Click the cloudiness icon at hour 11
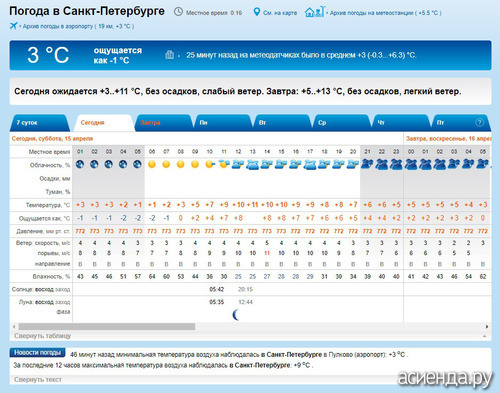This screenshot has width=500, height=393. (x=224, y=164)
